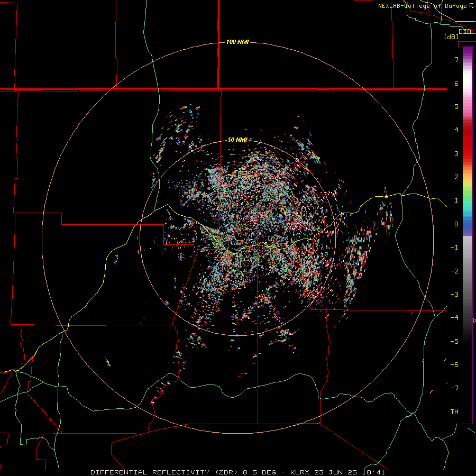Viewport: 476px width, 476px height.
Task: Click the DZD product label
Action: [464, 31]
